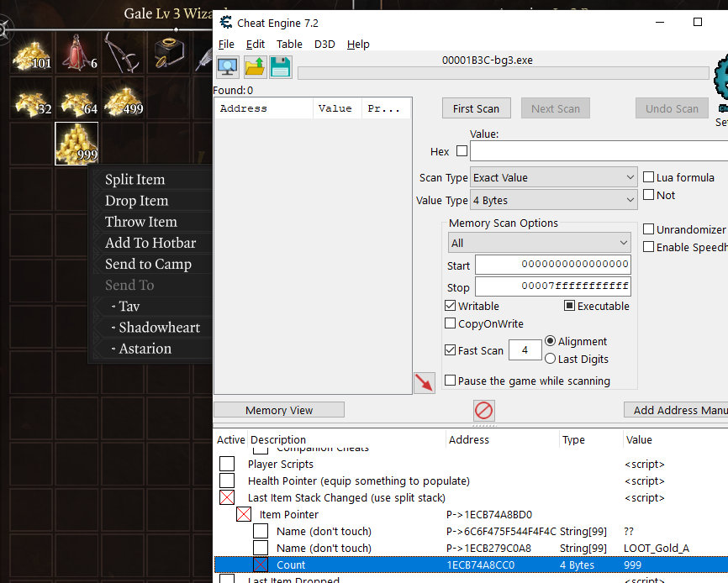Activate the Player Scripts entry checkbox
The width and height of the screenshot is (728, 583).
[227, 464]
